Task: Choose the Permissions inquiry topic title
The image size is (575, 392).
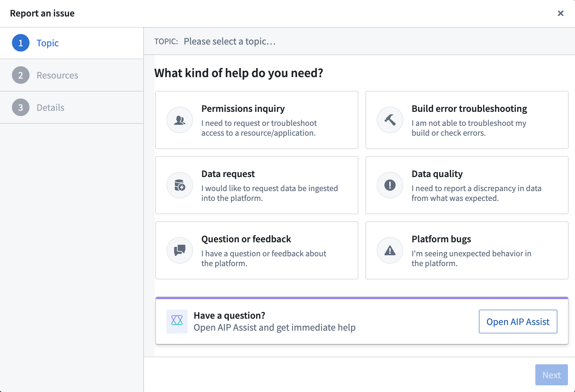Action: point(243,109)
